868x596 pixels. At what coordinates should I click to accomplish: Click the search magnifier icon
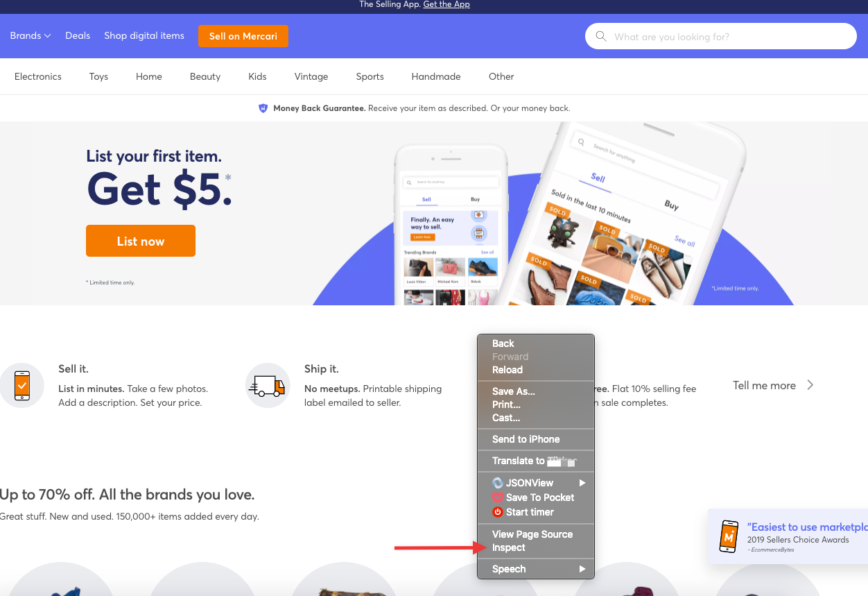point(601,37)
